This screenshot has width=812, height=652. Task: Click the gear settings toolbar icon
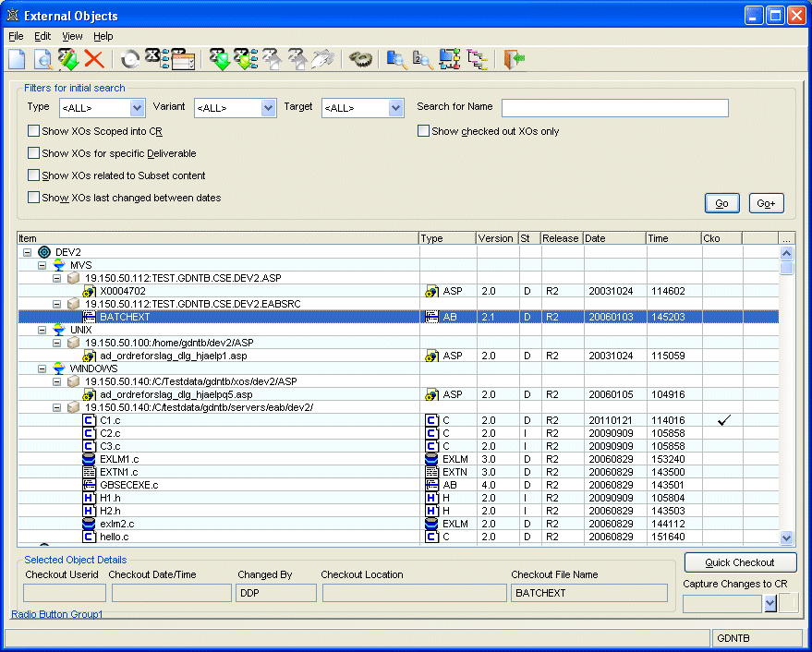tap(360, 60)
